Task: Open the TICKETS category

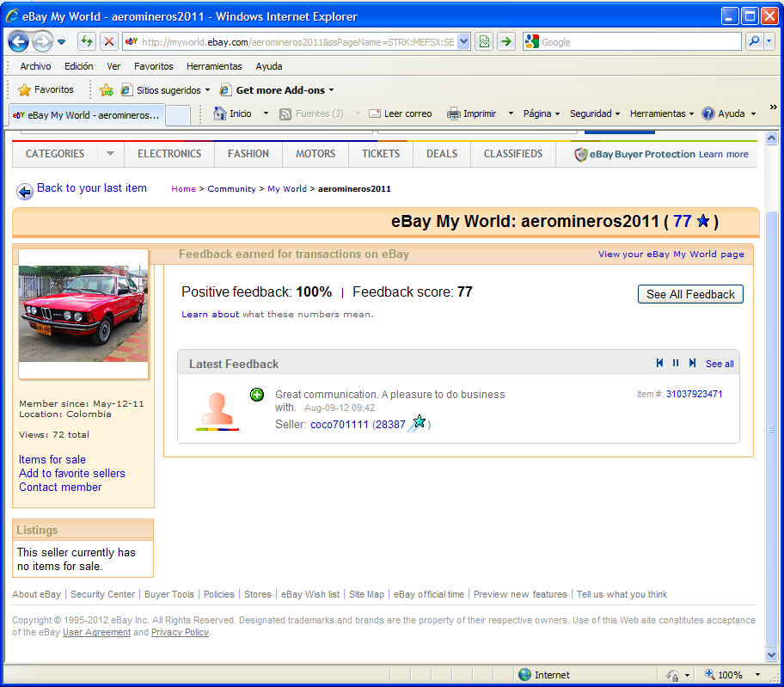Action: [x=381, y=154]
